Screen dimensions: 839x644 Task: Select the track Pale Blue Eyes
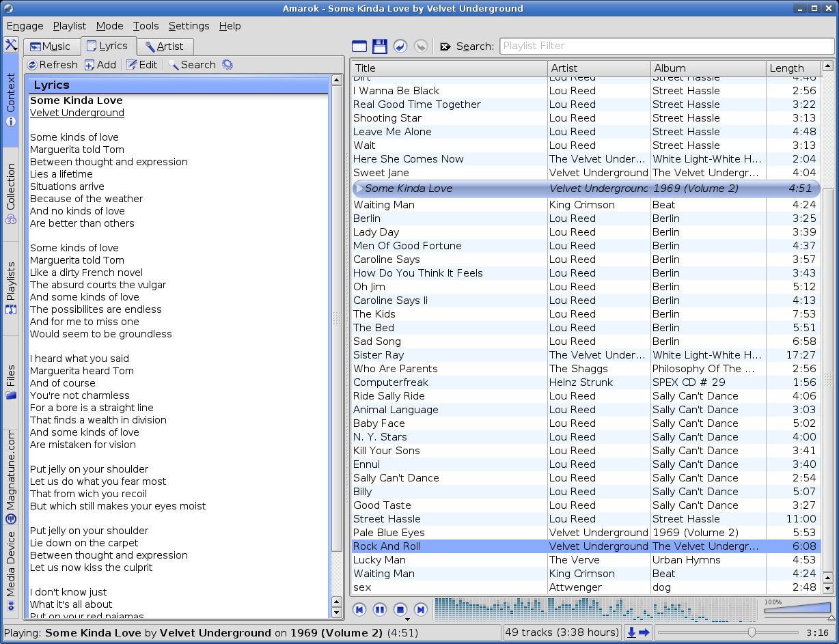[587, 533]
